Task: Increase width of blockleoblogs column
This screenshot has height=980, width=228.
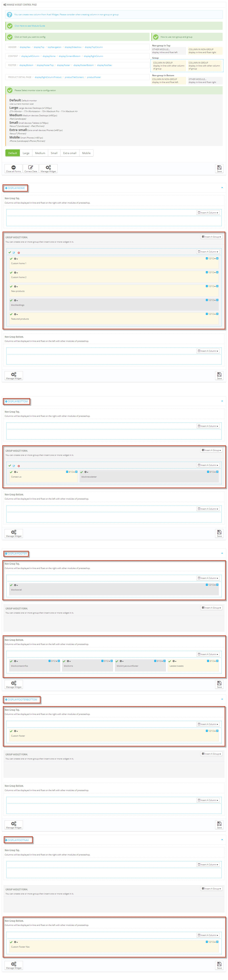Action: (217, 300)
